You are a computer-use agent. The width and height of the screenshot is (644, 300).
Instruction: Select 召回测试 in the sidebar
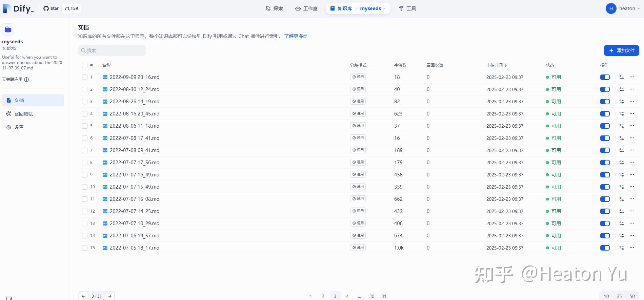33,114
